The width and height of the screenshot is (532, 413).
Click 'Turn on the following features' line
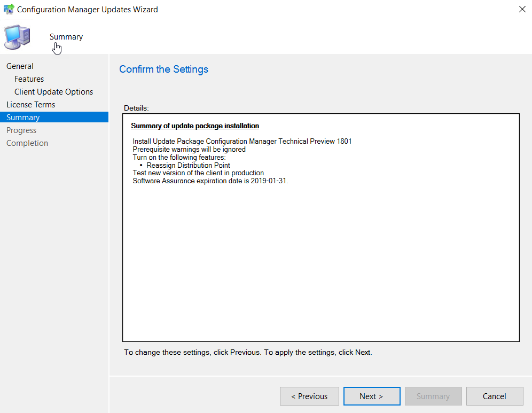(x=179, y=157)
